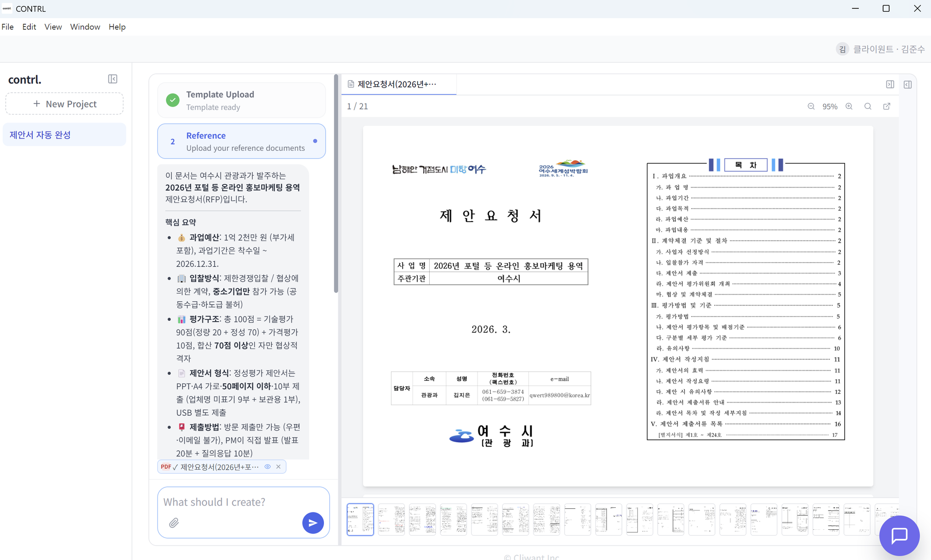Click the paperclip attach file icon
This screenshot has width=931, height=560.
click(174, 523)
